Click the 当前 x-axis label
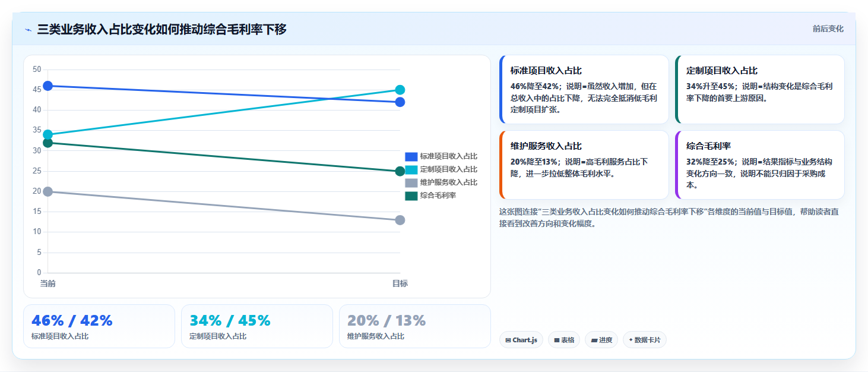Viewport: 868px width, 372px height. point(47,283)
